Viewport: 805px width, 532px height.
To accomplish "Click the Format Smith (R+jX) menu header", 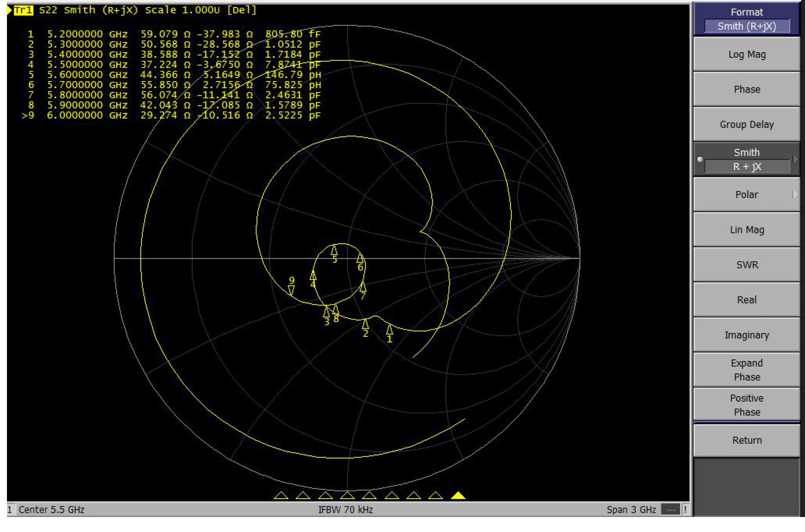I will point(746,19).
